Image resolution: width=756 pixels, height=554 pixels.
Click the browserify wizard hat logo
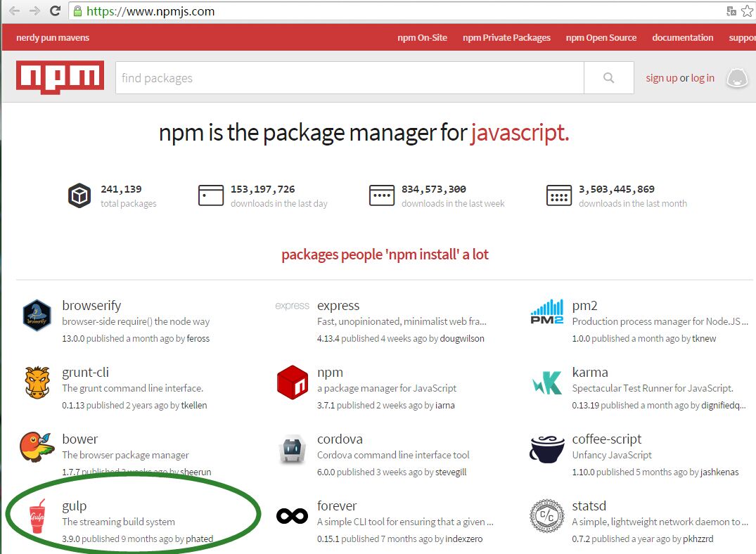[37, 315]
